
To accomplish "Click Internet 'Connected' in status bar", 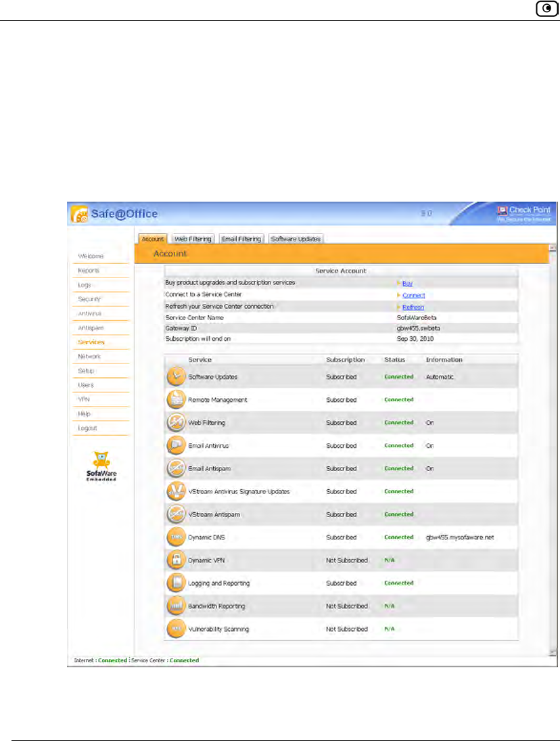I will tap(112, 660).
